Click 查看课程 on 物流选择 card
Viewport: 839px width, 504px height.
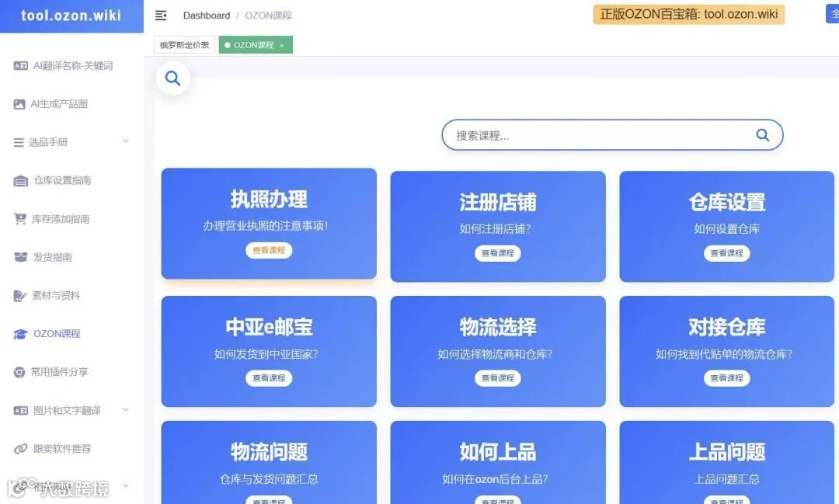pyautogui.click(x=498, y=378)
